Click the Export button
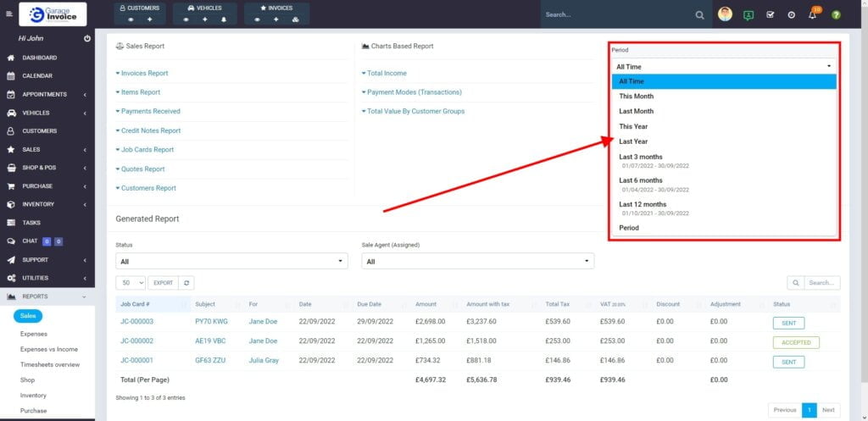This screenshot has height=421, width=868. coord(163,283)
